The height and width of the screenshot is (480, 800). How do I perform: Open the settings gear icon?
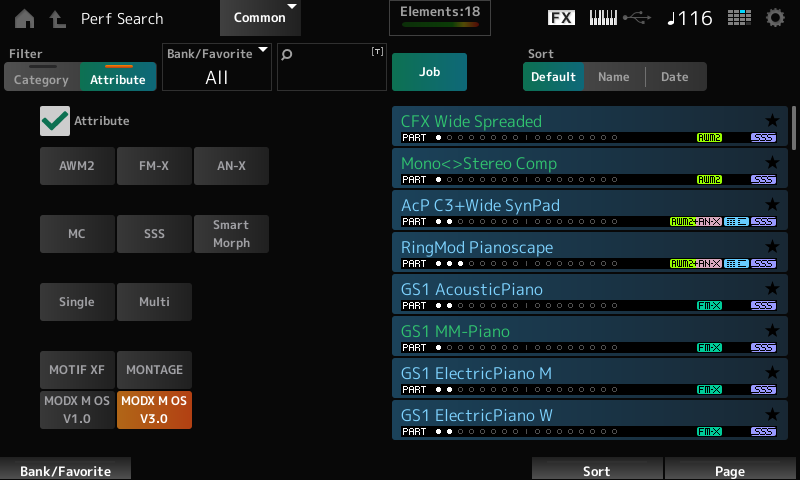pos(775,18)
